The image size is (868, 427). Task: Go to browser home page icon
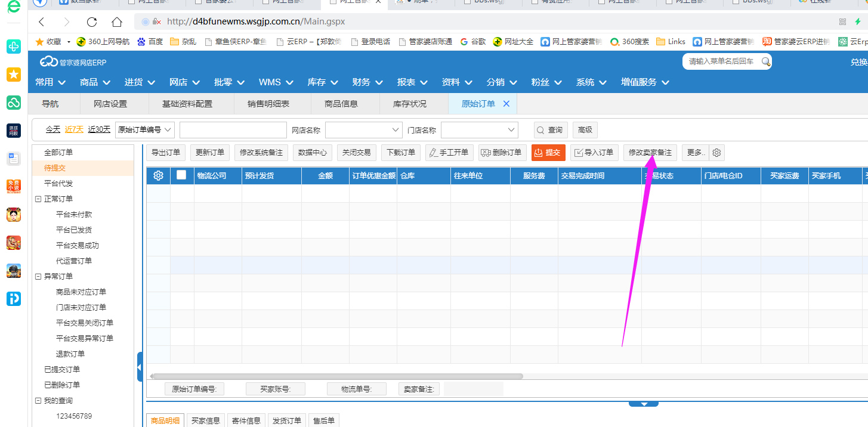[117, 22]
